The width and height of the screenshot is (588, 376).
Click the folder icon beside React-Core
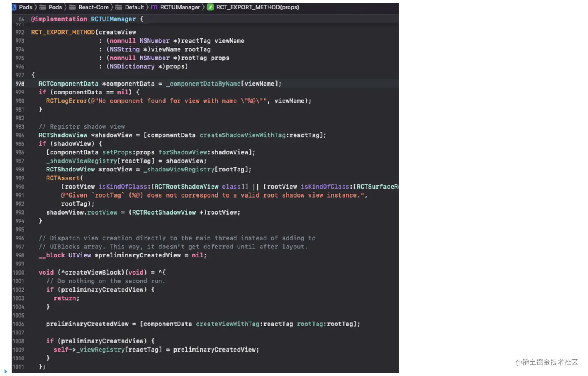tap(72, 7)
